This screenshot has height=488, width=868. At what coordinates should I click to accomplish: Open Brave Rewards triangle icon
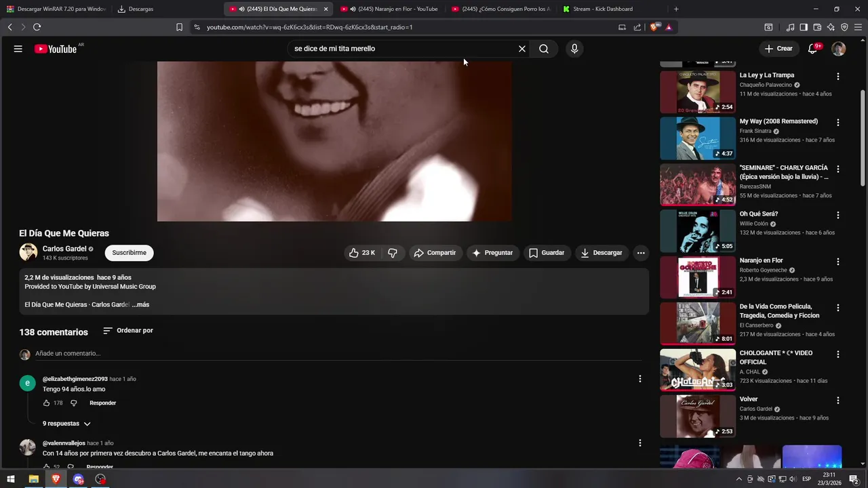pyautogui.click(x=669, y=27)
